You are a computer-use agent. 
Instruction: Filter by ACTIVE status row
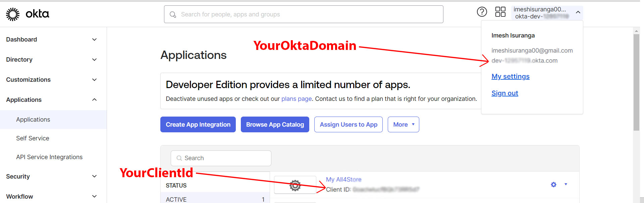coord(215,198)
